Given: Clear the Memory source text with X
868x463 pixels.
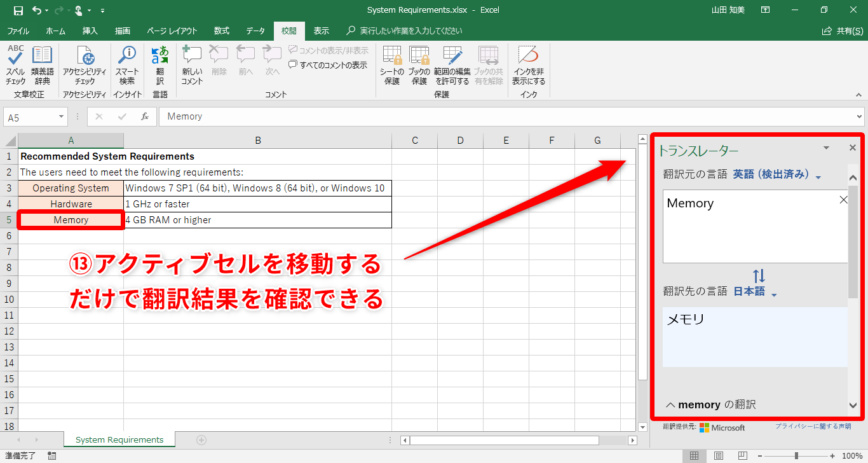Looking at the screenshot, I should click(843, 200).
